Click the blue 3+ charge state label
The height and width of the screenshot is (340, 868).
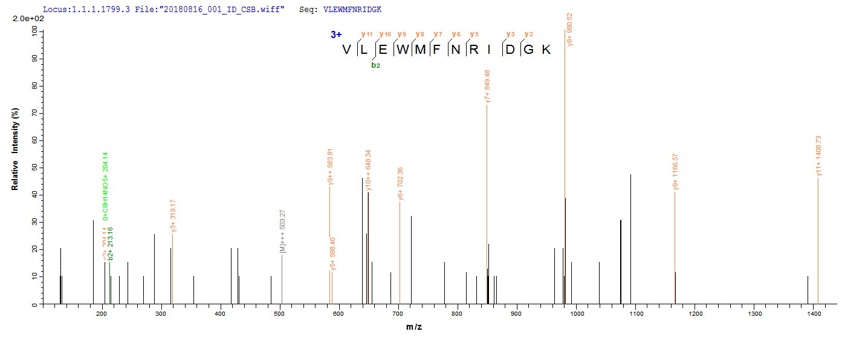tap(336, 34)
